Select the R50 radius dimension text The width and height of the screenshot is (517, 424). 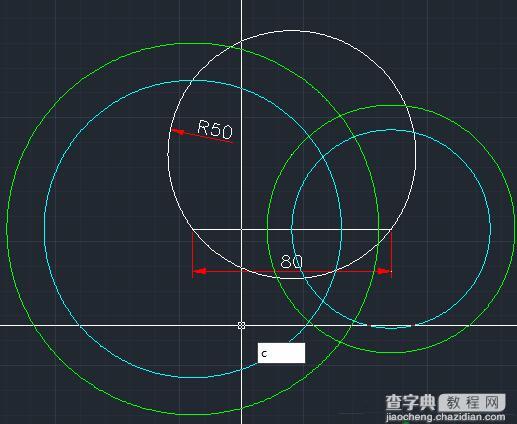point(215,129)
